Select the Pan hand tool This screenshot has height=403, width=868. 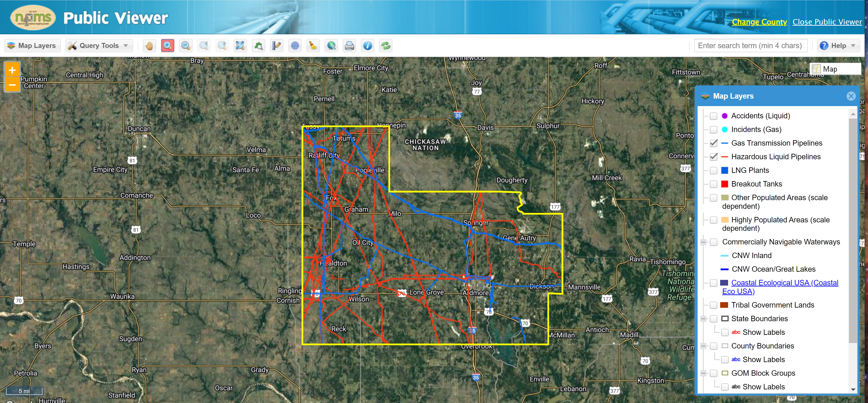point(149,45)
